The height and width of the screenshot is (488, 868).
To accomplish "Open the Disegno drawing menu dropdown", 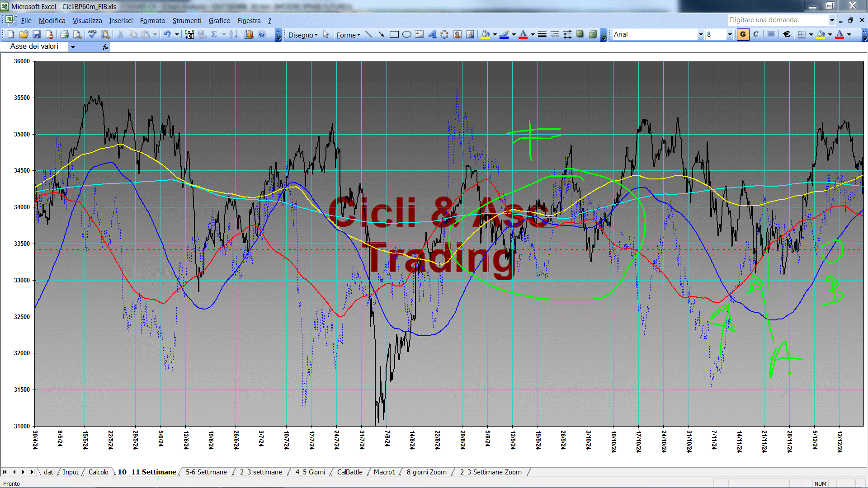I will pyautogui.click(x=303, y=35).
